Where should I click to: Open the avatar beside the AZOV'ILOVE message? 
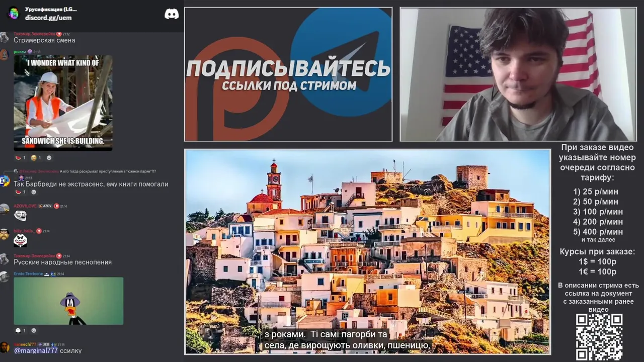click(5, 209)
